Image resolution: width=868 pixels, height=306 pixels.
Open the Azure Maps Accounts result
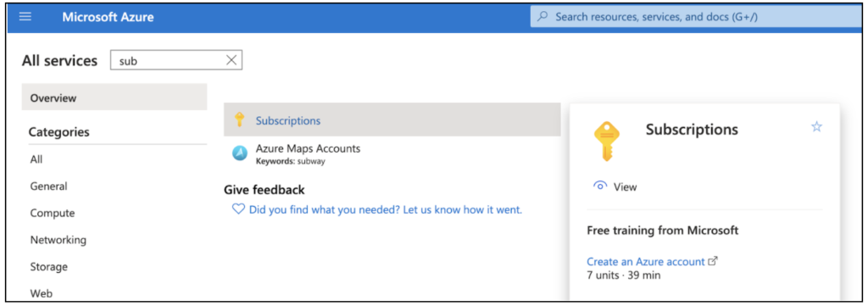(x=308, y=149)
